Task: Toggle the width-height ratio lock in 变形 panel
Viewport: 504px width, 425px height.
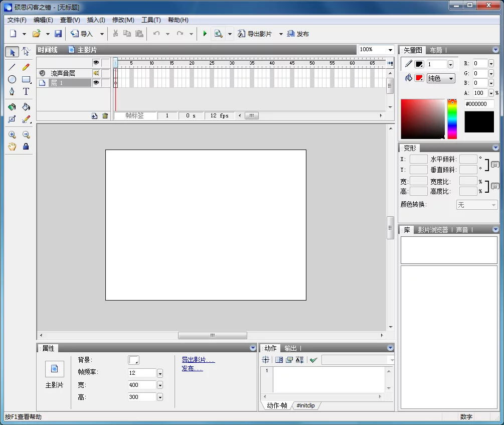Action: click(x=495, y=186)
